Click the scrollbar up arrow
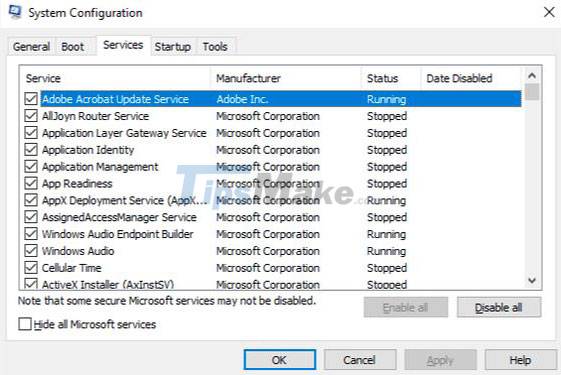The image size is (561, 375). point(532,76)
